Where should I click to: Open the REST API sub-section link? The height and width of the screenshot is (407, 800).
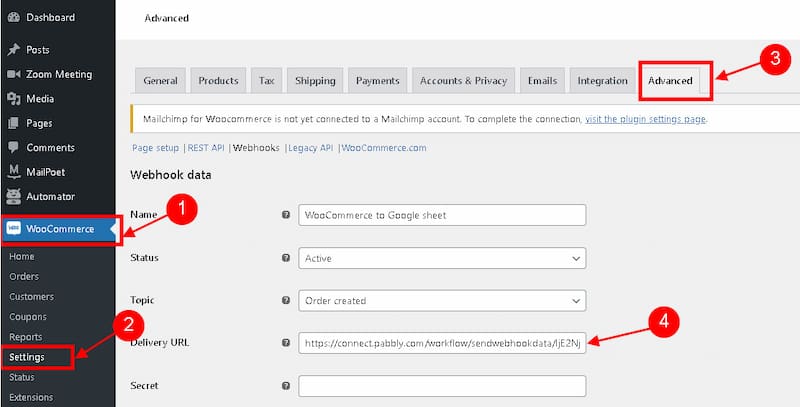pyautogui.click(x=206, y=148)
